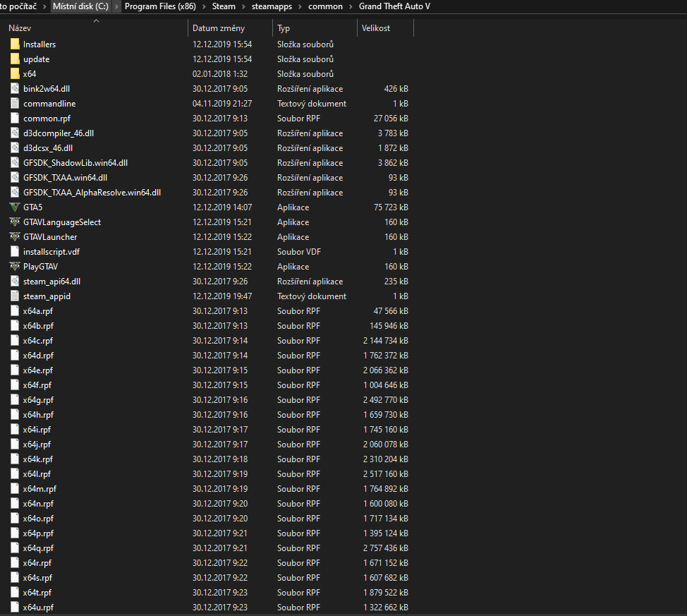Click the 27 056 kB size of common.rpf
Screen dimensions: 687x616
click(x=391, y=119)
